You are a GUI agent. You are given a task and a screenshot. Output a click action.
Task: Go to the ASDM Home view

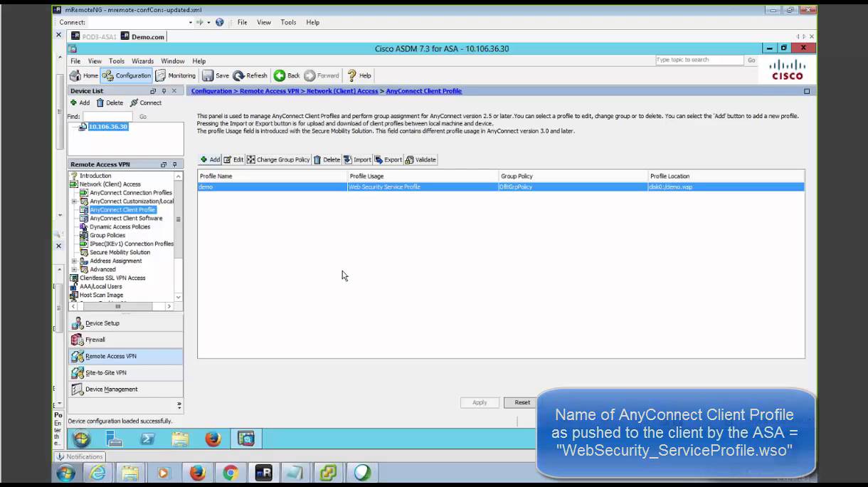coord(84,75)
